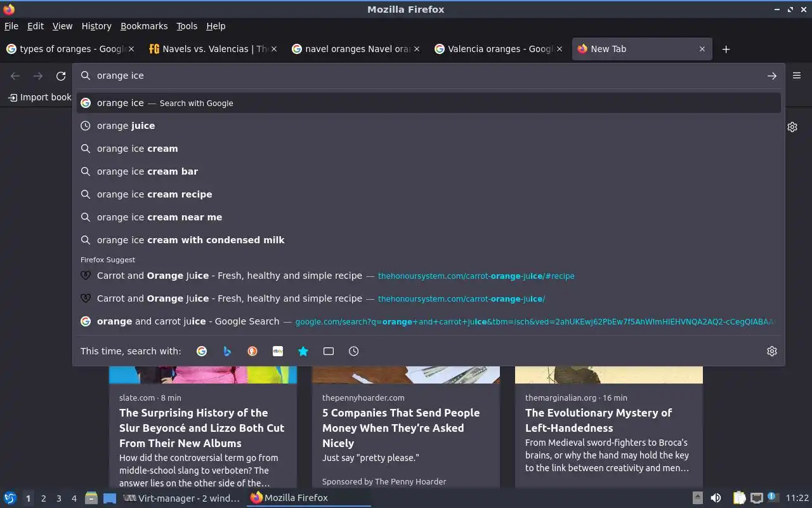The width and height of the screenshot is (812, 508).
Task: Click the Go arrow in the address bar
Action: pyautogui.click(x=771, y=76)
